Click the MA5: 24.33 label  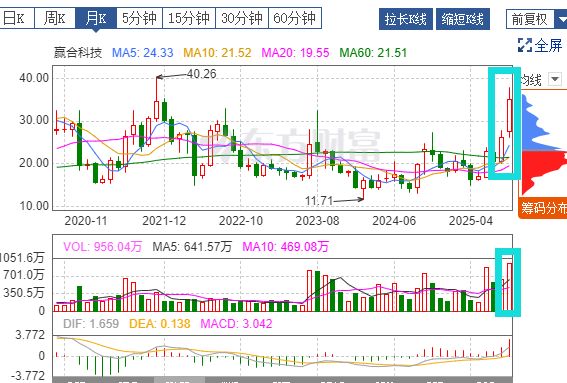click(142, 53)
